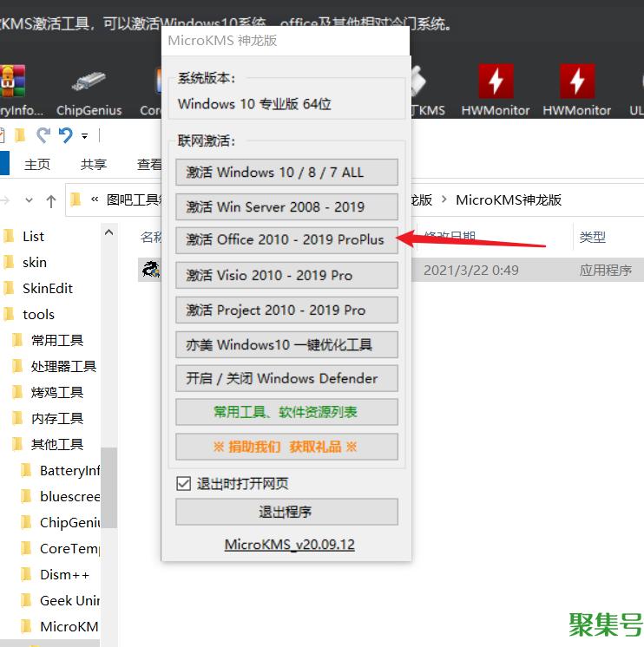
Task: Click the 应用程序 type cell
Action: pos(606,271)
